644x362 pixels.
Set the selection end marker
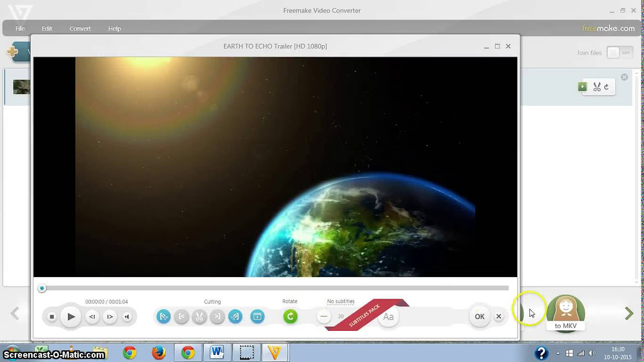217,316
